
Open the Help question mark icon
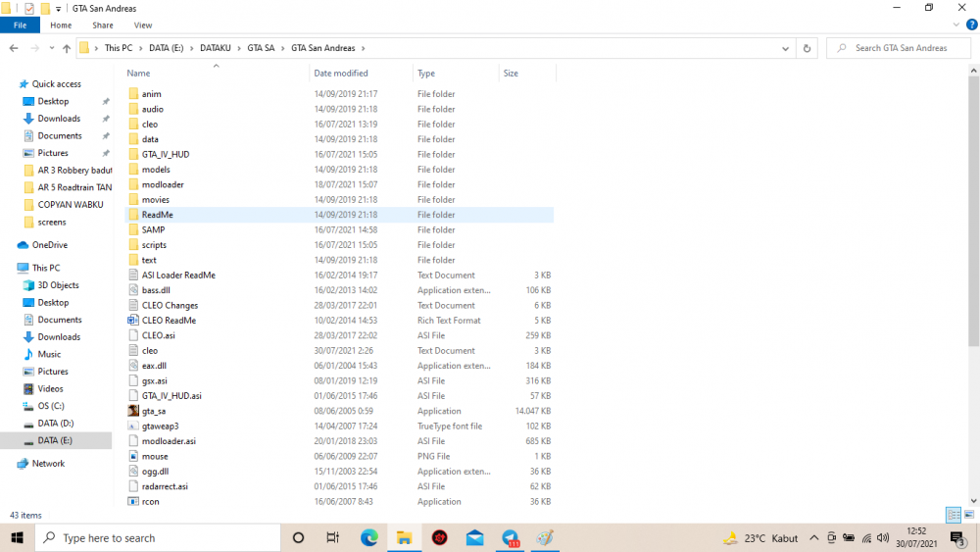[971, 25]
